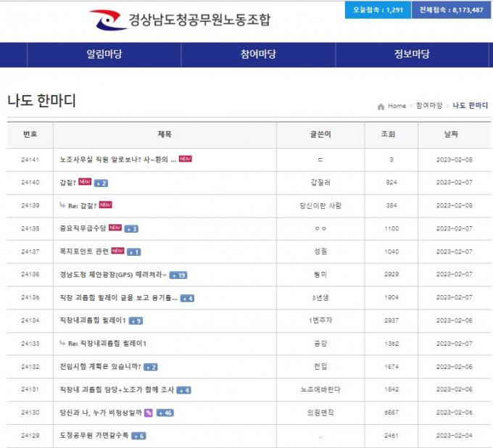Screen dimensions: 493x448
Task: Click the Home icon in the breadcrumb
Action: (x=381, y=106)
